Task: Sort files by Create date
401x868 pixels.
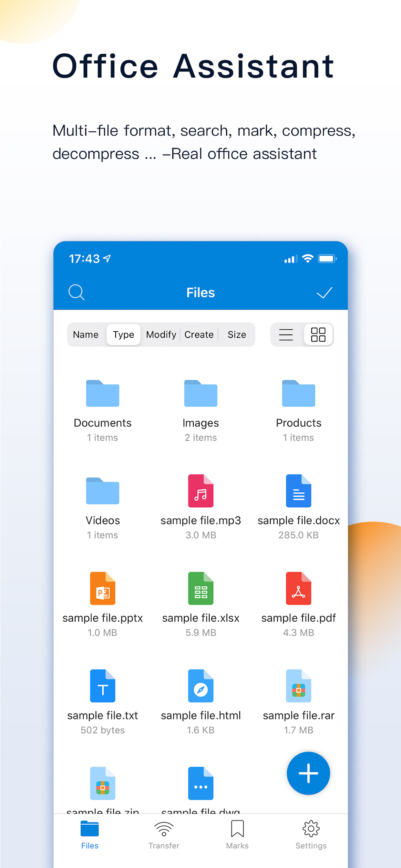Action: click(199, 335)
